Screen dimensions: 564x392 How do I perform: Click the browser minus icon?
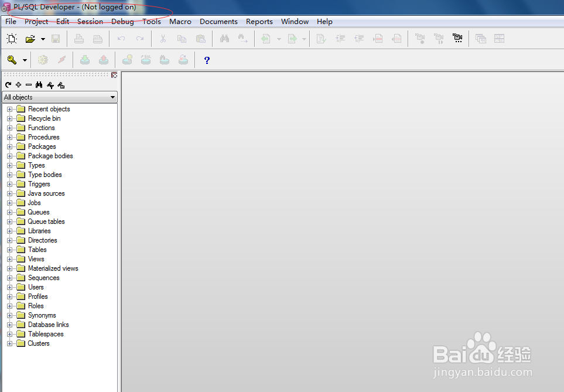(x=29, y=85)
